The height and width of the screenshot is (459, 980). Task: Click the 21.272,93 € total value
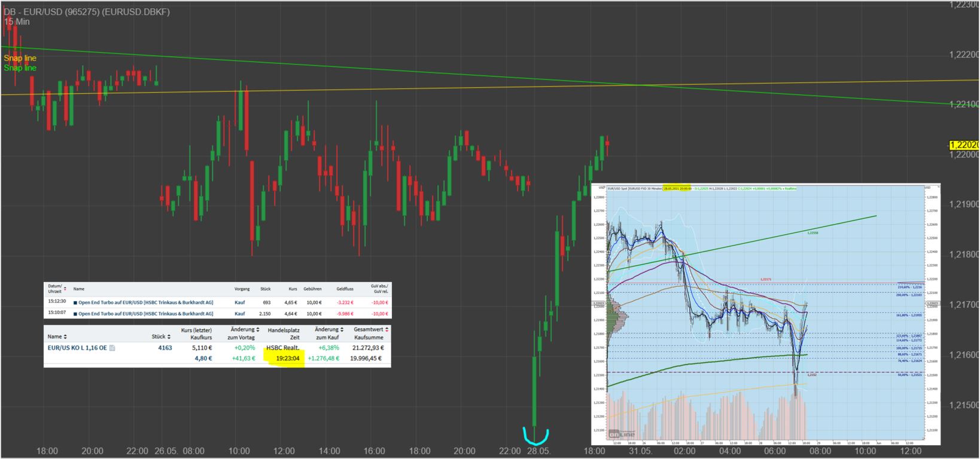[369, 347]
